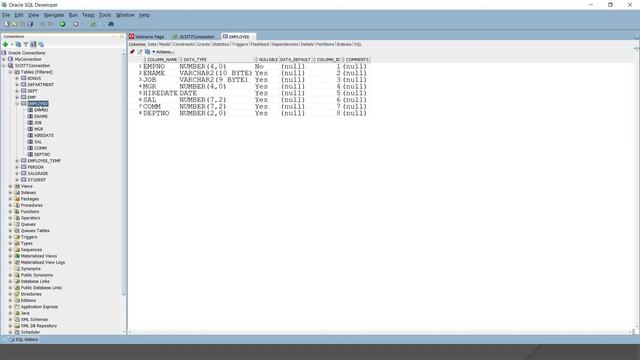640x360 pixels.
Task: Open the Data sub-tab
Action: pyautogui.click(x=152, y=44)
